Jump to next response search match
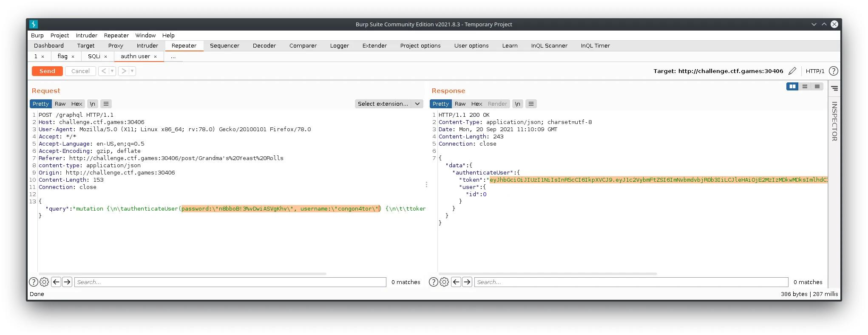Screen dimensions: 868x335 (467, 282)
